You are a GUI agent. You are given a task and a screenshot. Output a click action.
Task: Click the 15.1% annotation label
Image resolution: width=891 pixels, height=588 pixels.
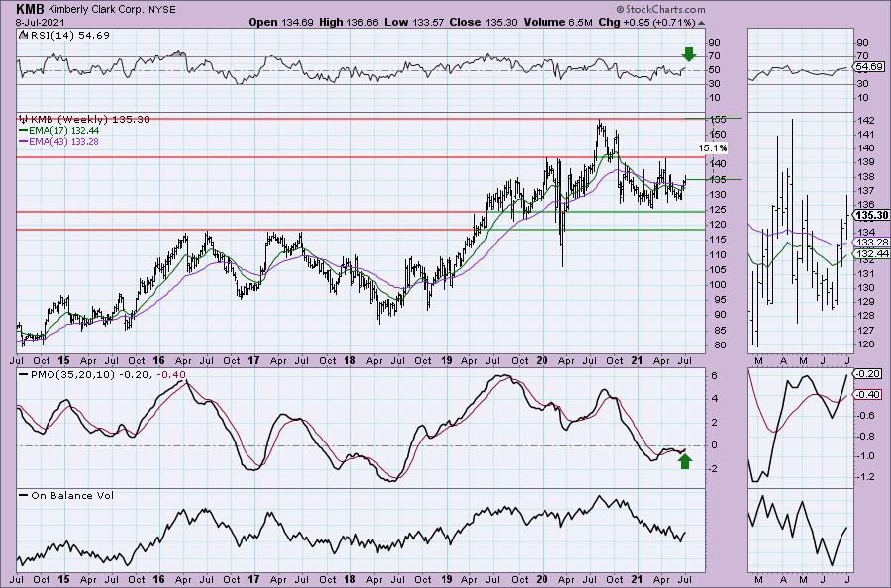pyautogui.click(x=713, y=148)
